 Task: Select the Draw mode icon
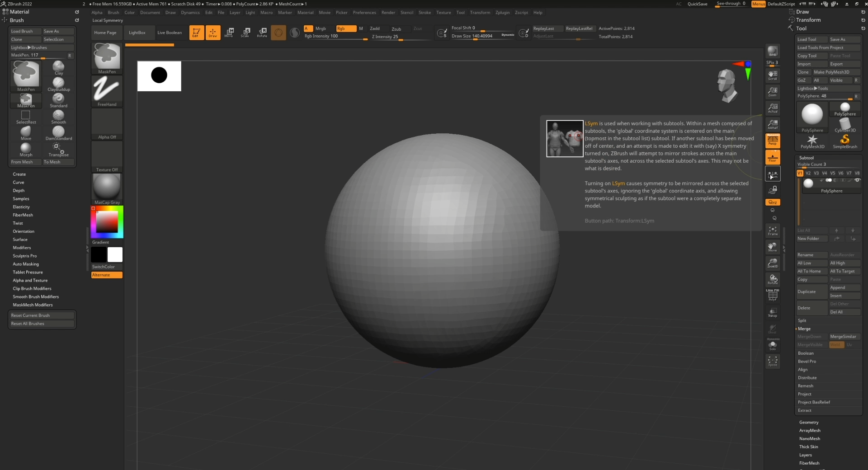pos(213,33)
